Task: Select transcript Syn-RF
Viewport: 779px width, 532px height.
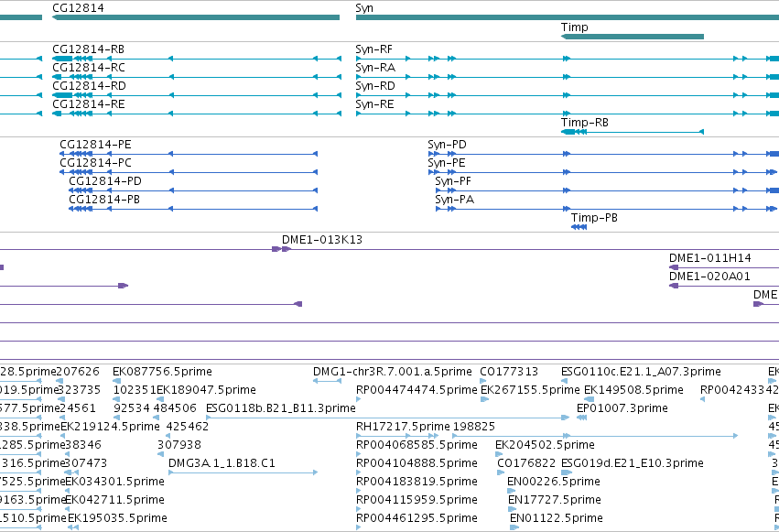Action: [x=373, y=49]
